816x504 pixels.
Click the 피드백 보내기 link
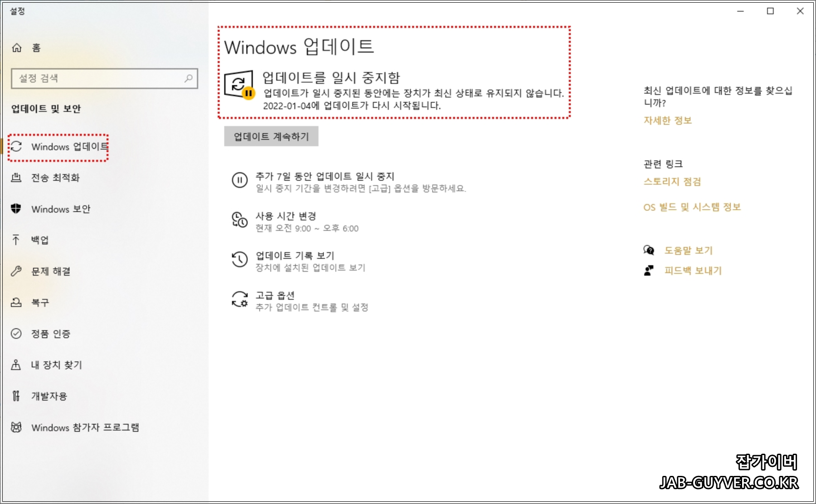coord(693,271)
